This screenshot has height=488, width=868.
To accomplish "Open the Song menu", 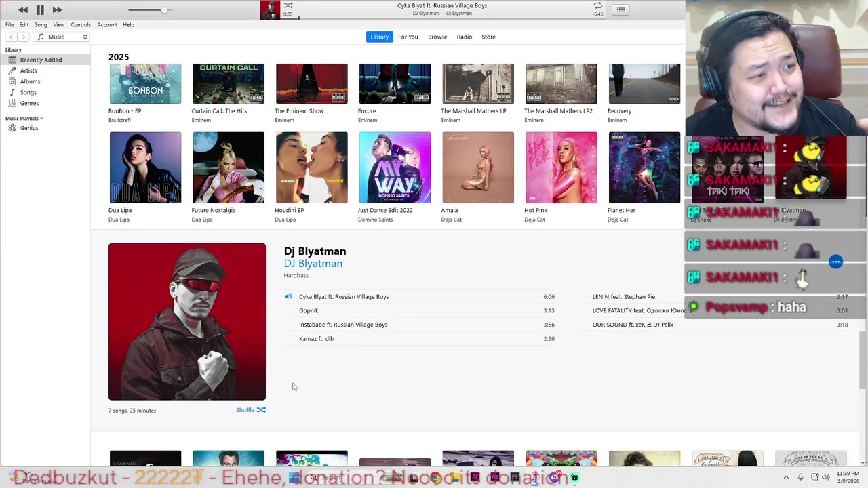I will [x=41, y=24].
